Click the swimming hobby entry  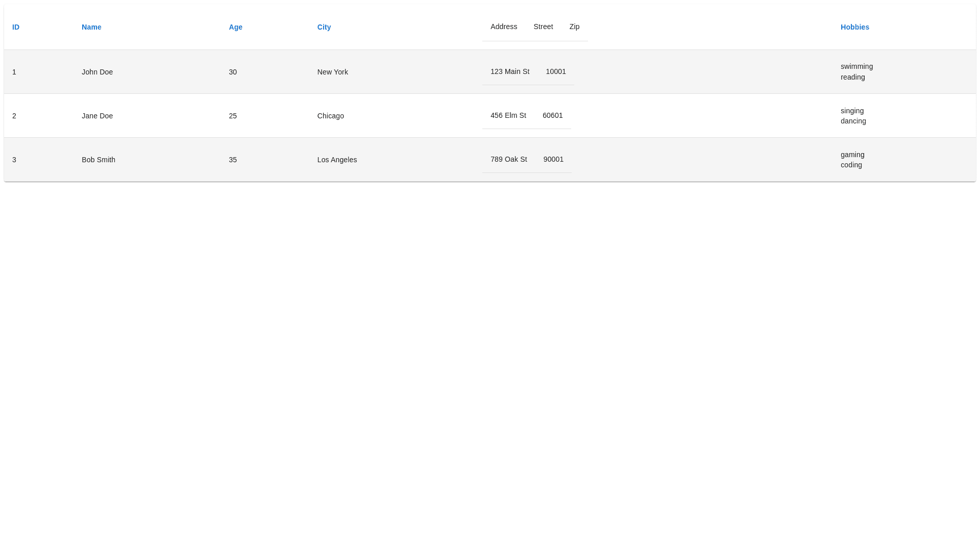tap(856, 66)
